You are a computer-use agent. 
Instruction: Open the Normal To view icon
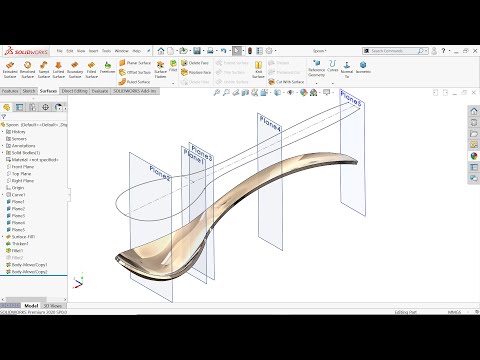coord(347,69)
